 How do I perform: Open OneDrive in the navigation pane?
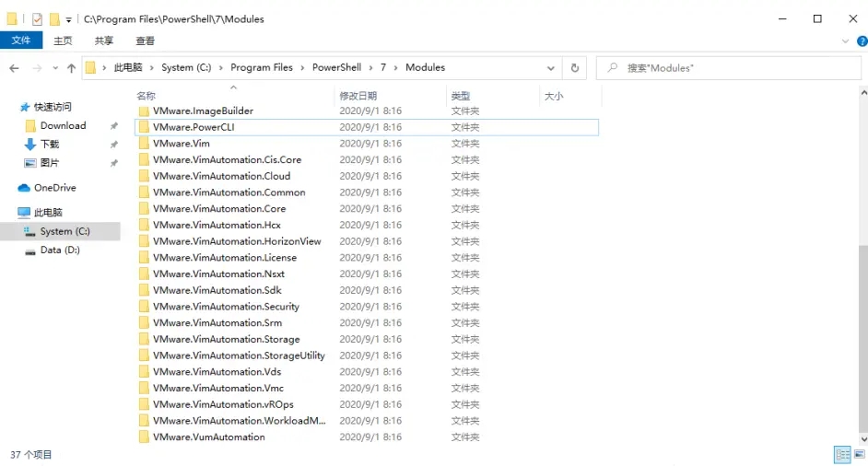[x=54, y=188]
